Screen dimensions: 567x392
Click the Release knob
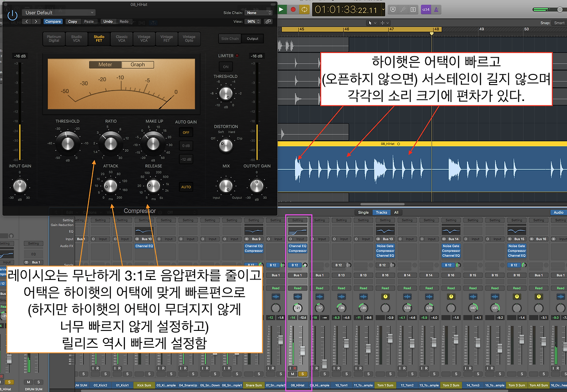[154, 186]
